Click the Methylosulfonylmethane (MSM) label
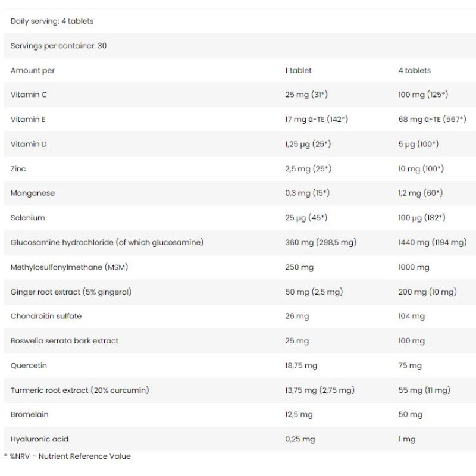The width and height of the screenshot is (476, 476). (70, 267)
